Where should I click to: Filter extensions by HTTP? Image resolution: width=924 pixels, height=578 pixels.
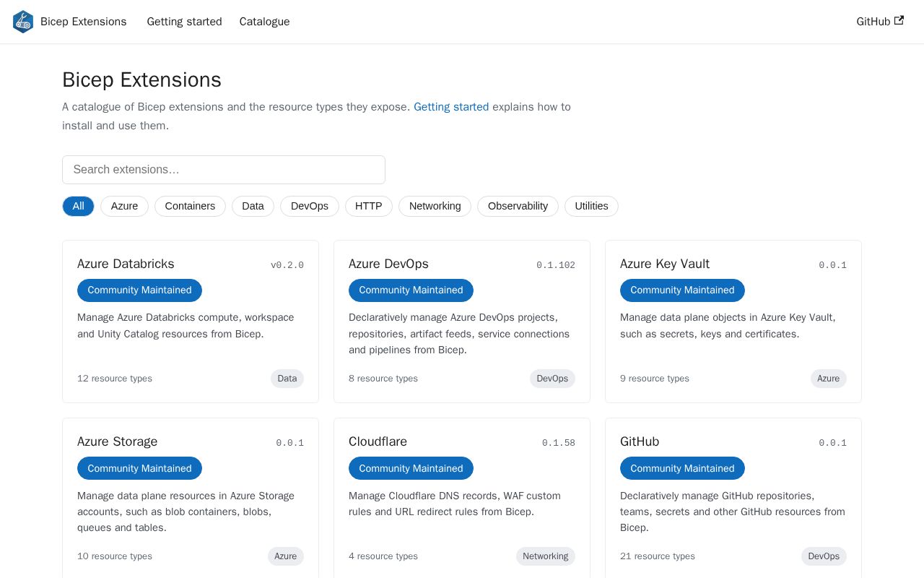[x=369, y=206]
